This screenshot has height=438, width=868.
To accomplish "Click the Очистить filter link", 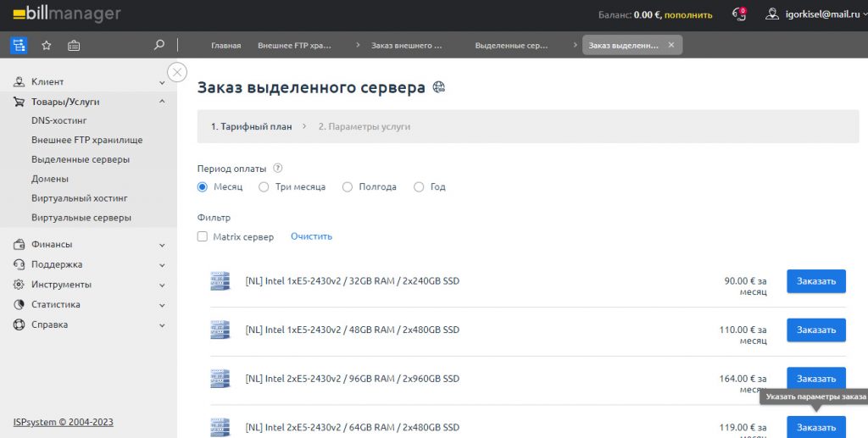I will [x=311, y=236].
